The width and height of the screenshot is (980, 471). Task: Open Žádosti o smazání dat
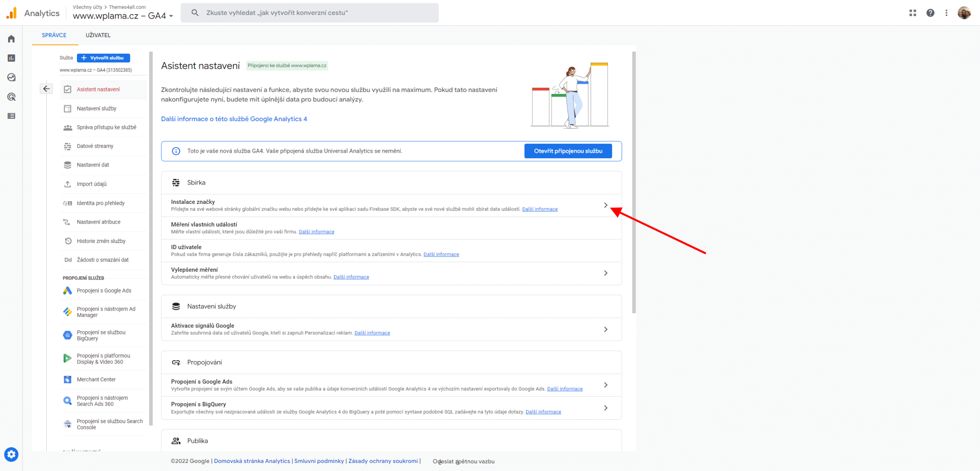pos(104,260)
